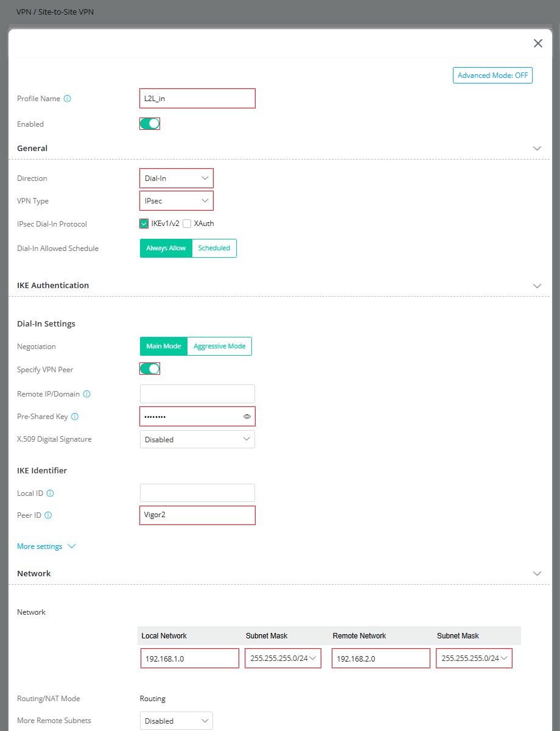
Task: Open the Direction dropdown
Action: [x=177, y=178]
